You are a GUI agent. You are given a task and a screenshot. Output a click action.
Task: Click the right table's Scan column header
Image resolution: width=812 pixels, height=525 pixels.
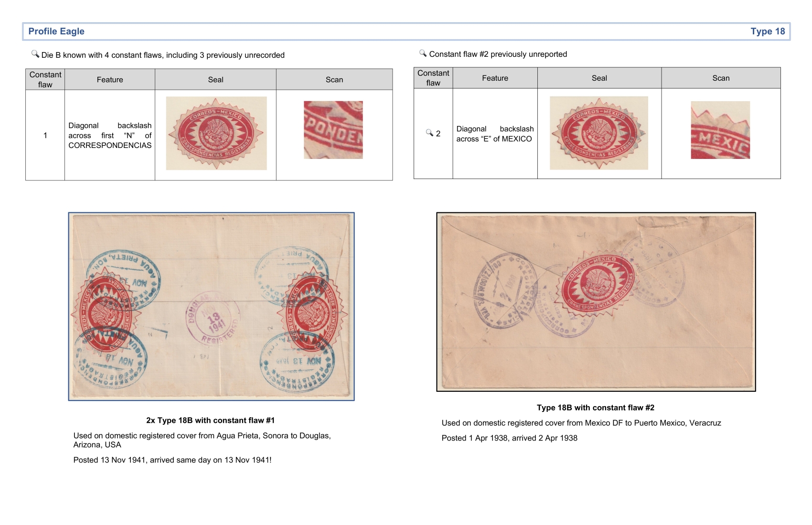pos(720,78)
